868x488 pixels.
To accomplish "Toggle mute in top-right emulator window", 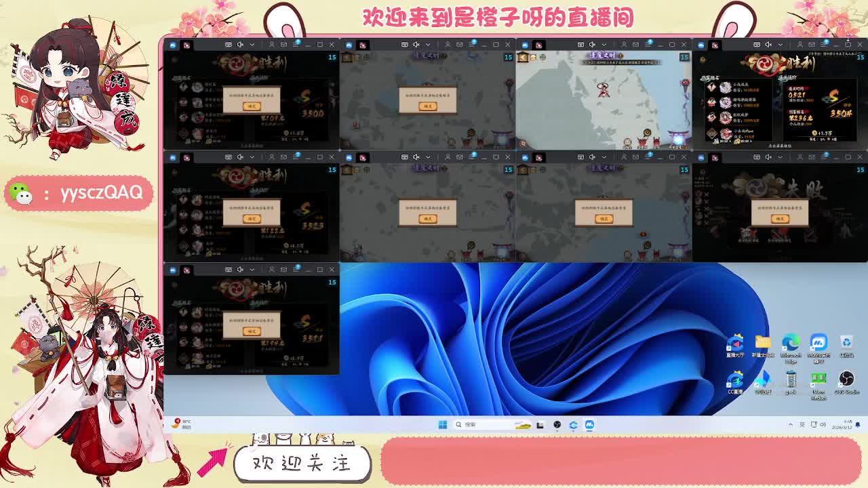I will 768,45.
